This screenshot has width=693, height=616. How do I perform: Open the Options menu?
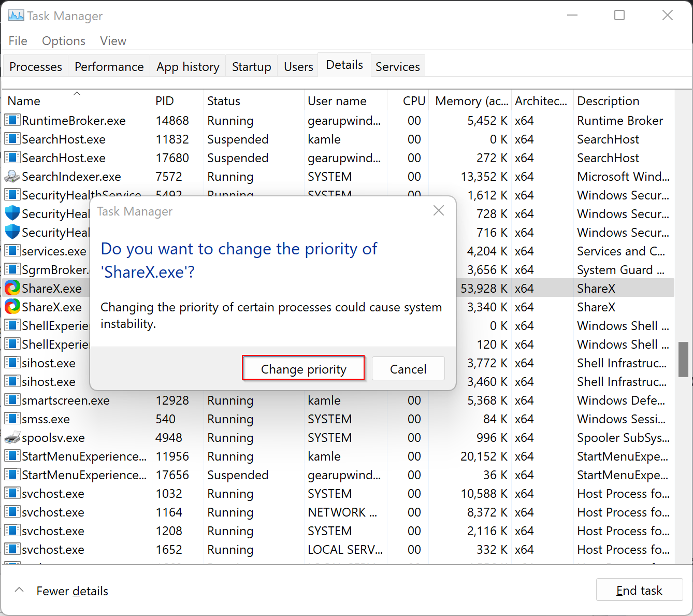click(64, 41)
